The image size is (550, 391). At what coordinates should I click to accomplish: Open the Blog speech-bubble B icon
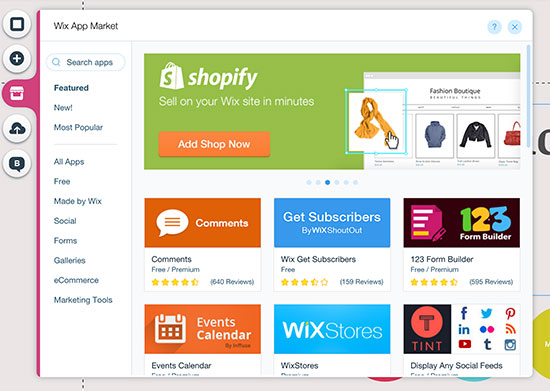(x=17, y=163)
